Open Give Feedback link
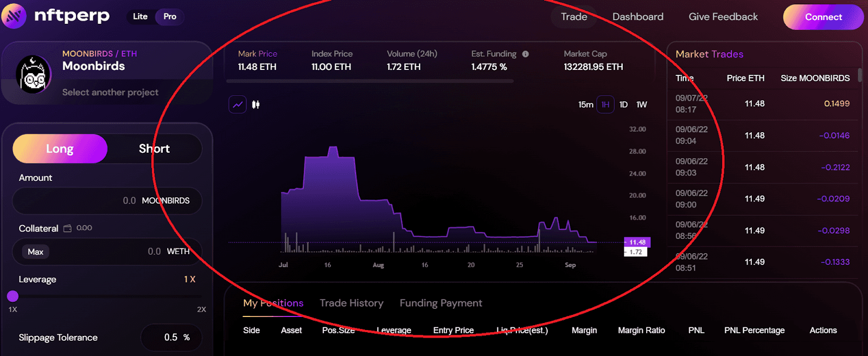The height and width of the screenshot is (356, 868). click(x=723, y=17)
